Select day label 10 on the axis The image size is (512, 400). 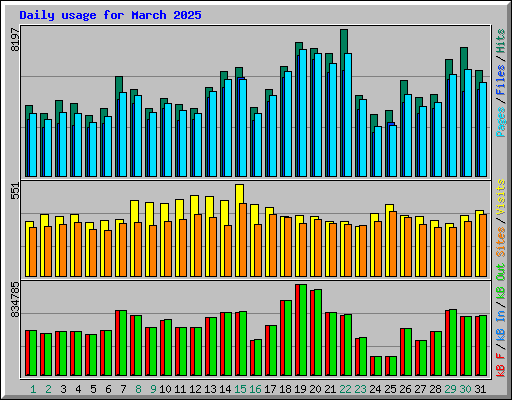coord(165,389)
